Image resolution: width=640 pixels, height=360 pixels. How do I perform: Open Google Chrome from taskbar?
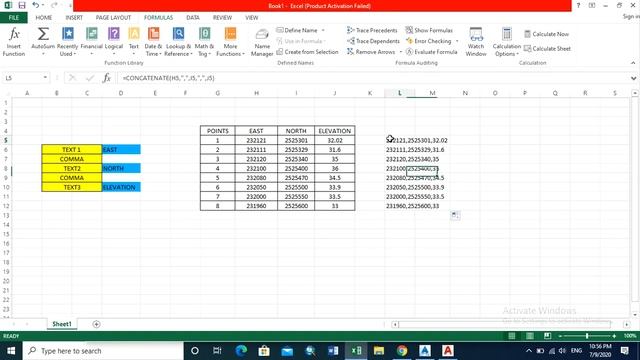pos(402,351)
